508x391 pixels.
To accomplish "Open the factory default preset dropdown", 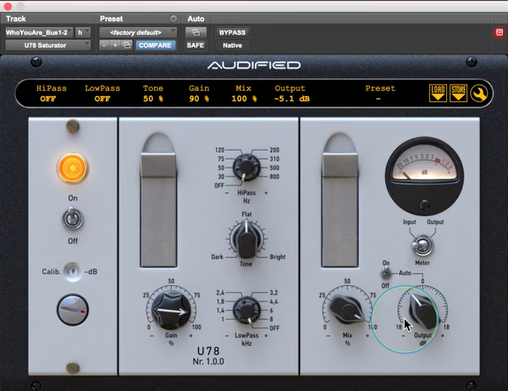I will 138,32.
